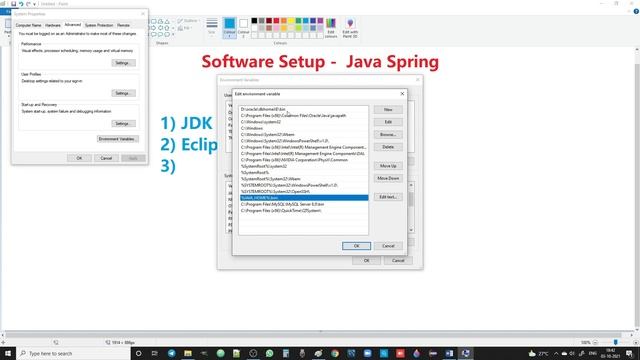Pick the black swatch in Paint's palette
This screenshot has width=640, height=360.
[x=254, y=20]
